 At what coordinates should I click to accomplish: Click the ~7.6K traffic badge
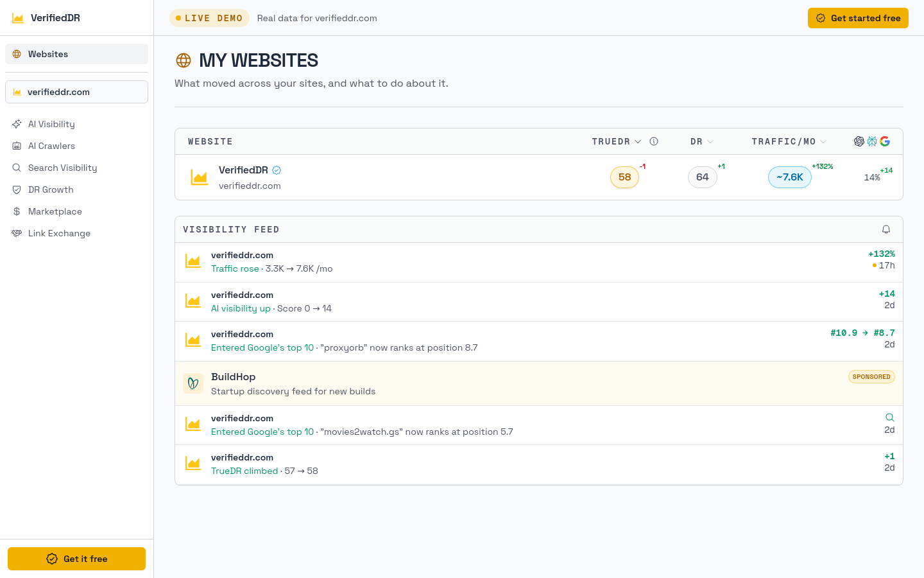click(x=790, y=177)
